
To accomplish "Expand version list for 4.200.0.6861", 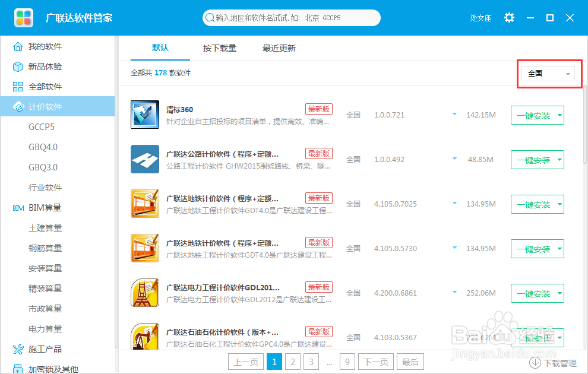I will coord(454,292).
